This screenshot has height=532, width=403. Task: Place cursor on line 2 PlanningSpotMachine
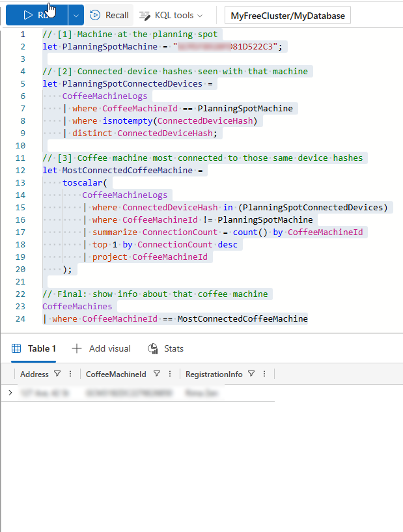pos(109,46)
